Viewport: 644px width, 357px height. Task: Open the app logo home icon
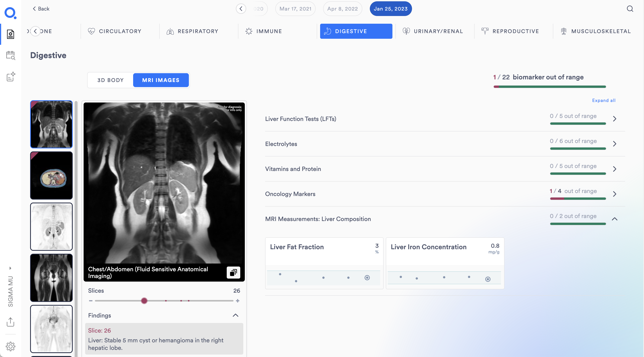[x=11, y=13]
